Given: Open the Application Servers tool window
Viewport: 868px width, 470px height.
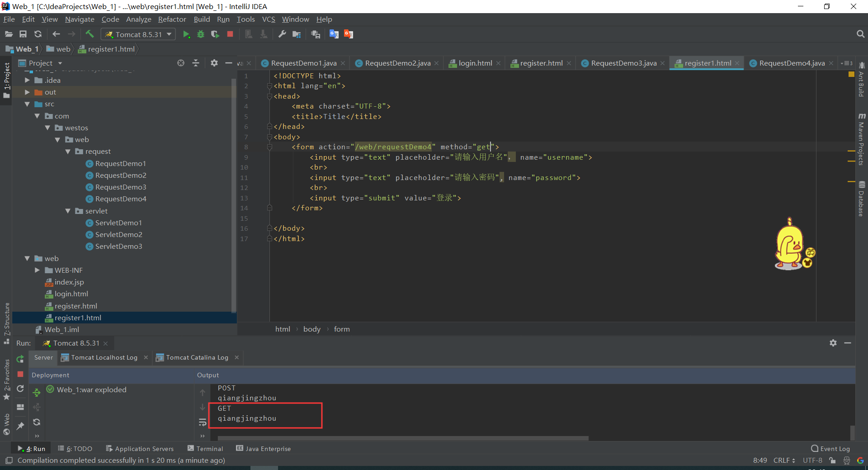Looking at the screenshot, I should click(140, 448).
